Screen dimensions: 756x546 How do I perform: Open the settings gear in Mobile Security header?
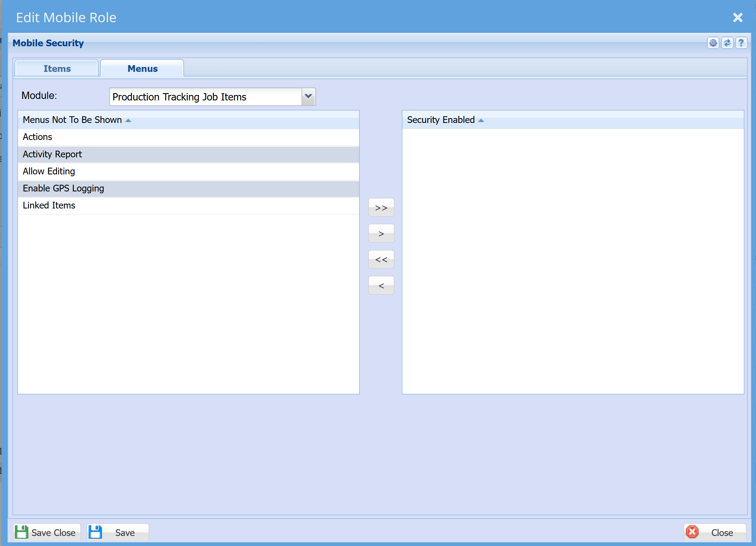coord(713,43)
